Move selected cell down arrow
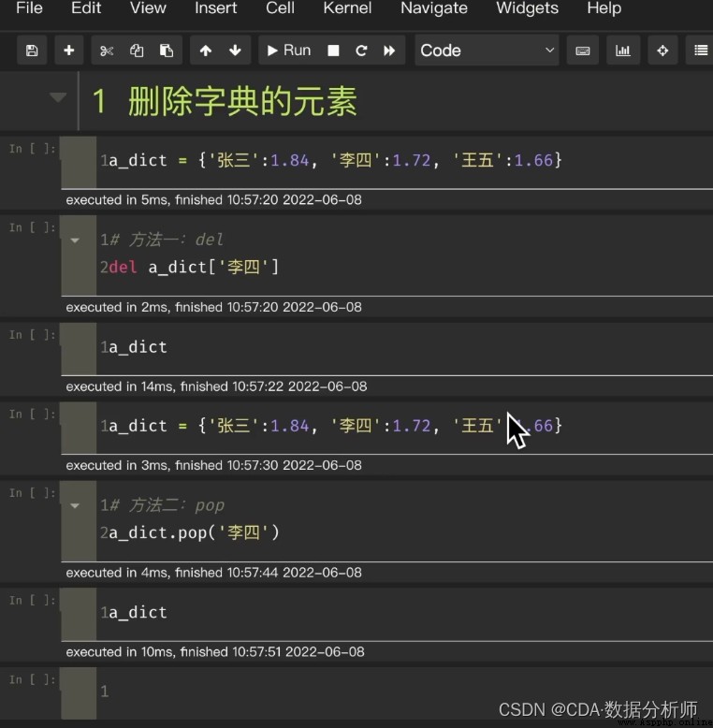 (236, 51)
